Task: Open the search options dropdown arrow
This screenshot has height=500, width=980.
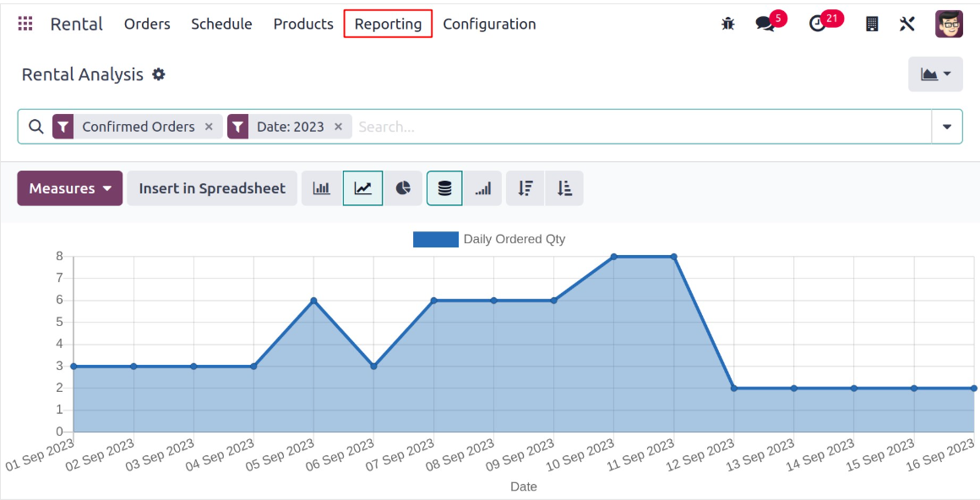Action: click(x=947, y=127)
